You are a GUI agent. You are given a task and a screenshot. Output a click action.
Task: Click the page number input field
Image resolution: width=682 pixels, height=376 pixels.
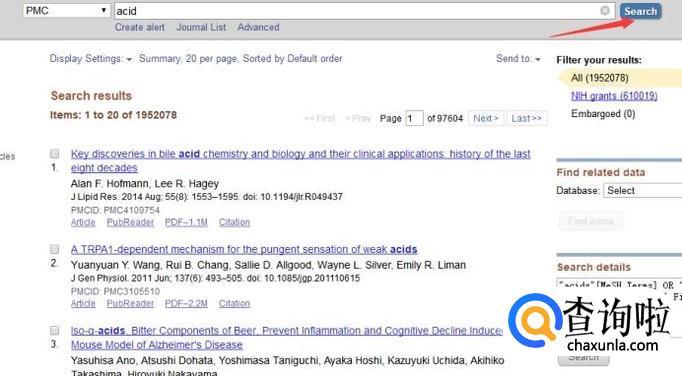[x=414, y=118]
